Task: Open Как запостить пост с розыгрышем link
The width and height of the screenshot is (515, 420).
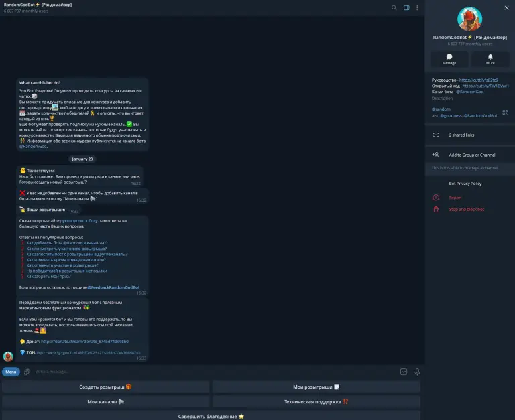Action: click(x=77, y=255)
